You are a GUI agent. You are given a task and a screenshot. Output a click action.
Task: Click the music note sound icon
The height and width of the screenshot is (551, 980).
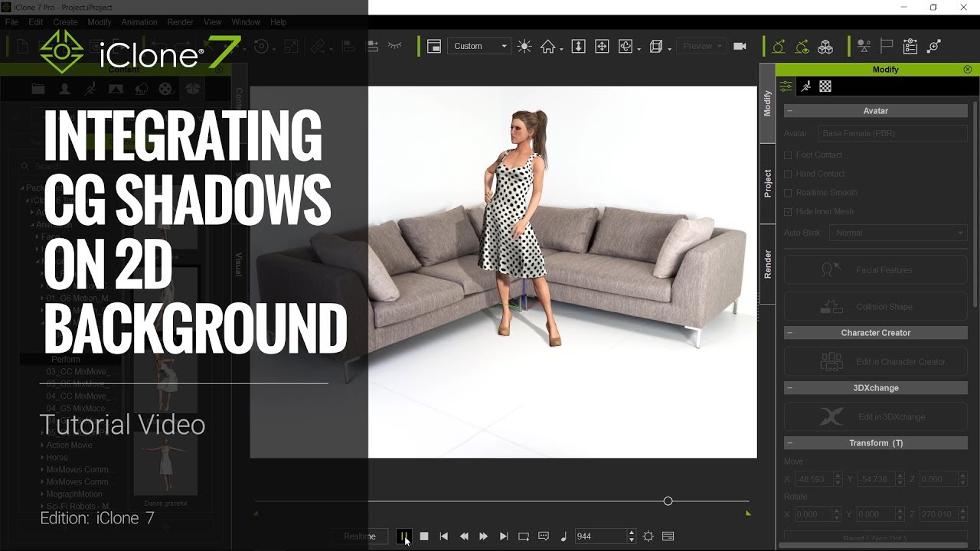[564, 536]
